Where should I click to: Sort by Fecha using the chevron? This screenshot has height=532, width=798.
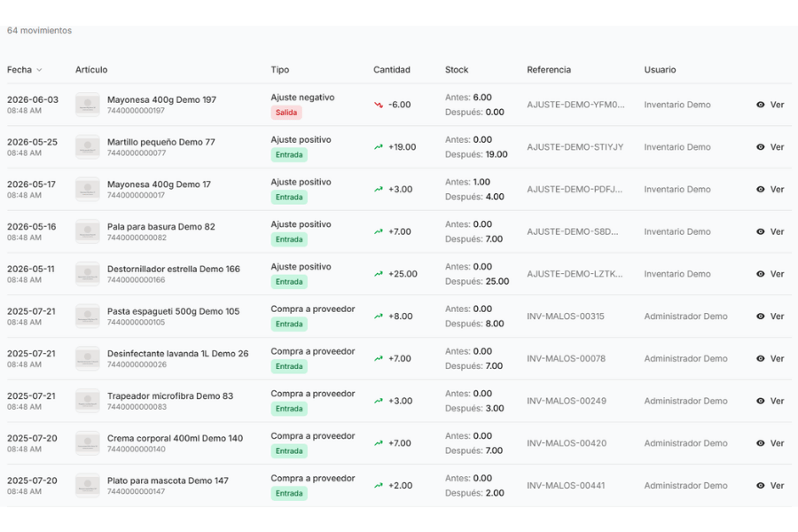[39, 70]
